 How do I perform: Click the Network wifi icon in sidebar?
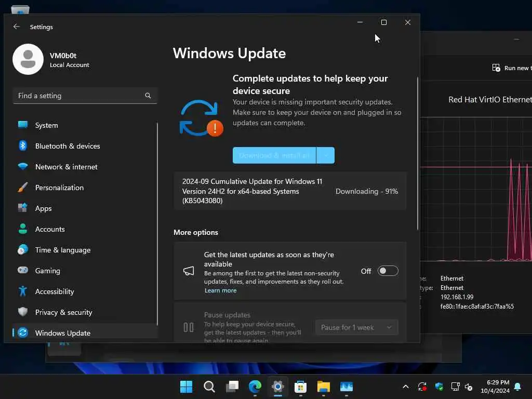pyautogui.click(x=23, y=166)
